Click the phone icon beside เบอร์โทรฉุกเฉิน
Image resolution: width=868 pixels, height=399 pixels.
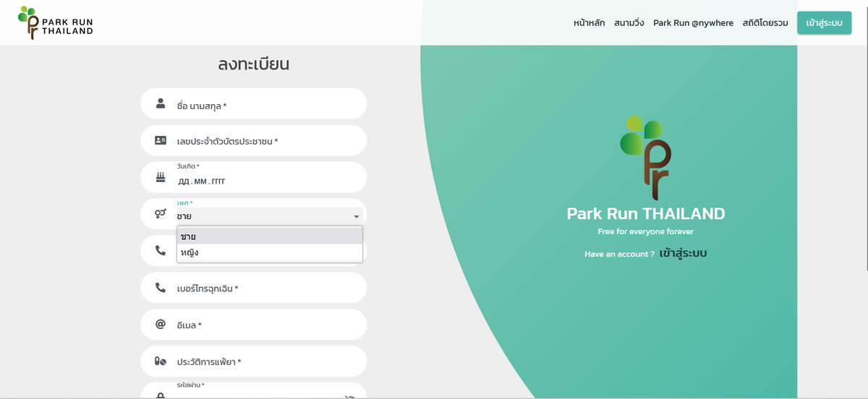(161, 288)
